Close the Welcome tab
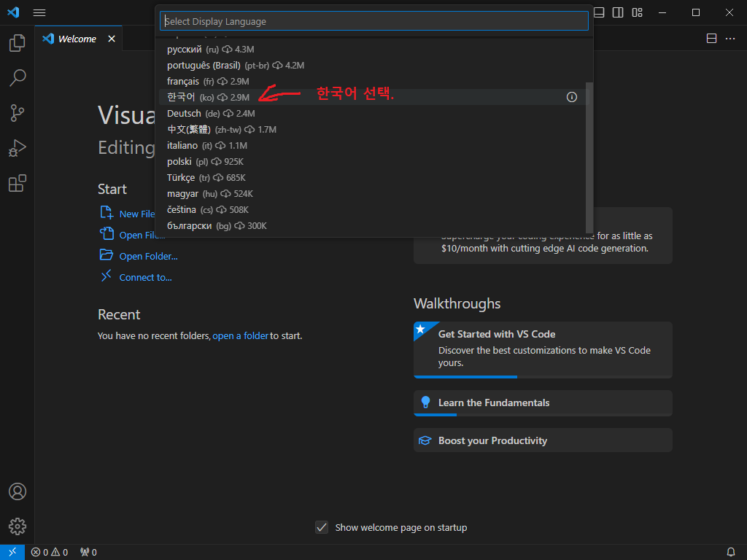 point(112,39)
